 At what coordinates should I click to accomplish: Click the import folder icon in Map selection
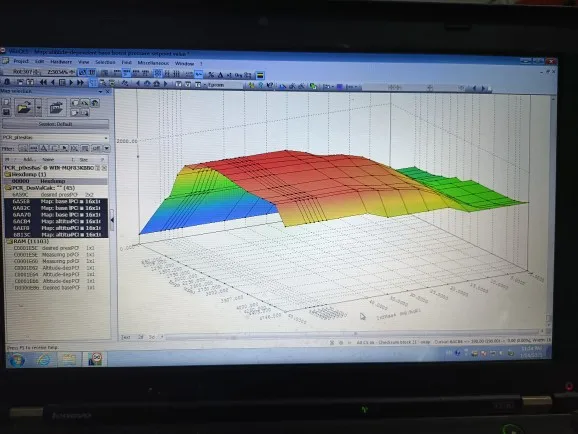56,107
